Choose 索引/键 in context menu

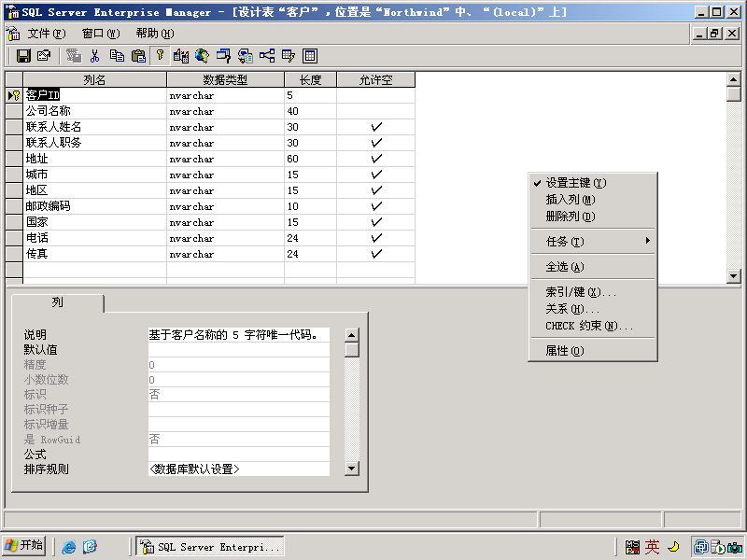point(593,292)
